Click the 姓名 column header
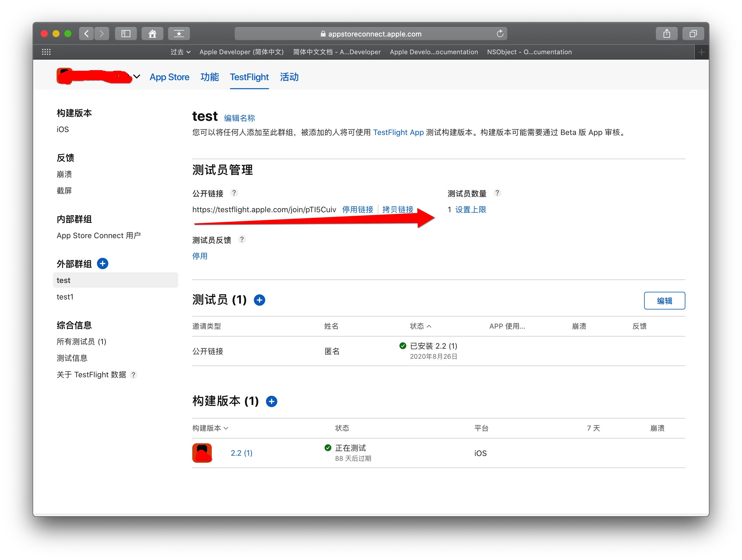 click(x=331, y=326)
